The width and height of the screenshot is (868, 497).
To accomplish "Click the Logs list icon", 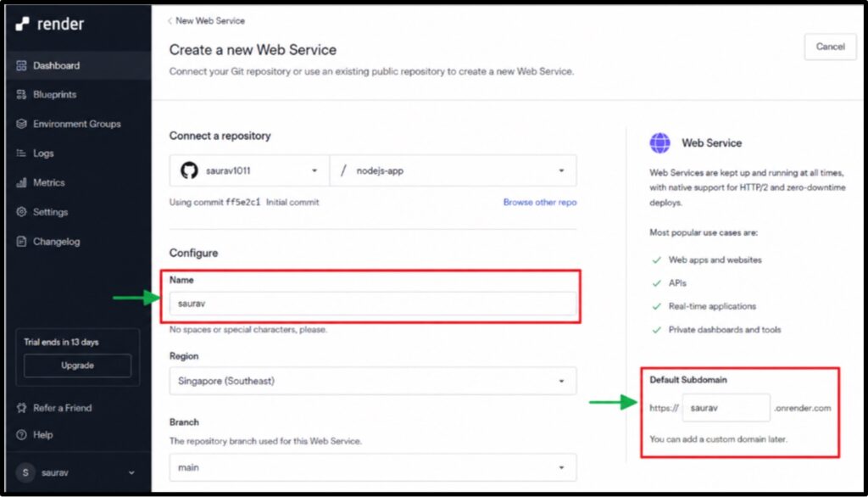I will click(21, 154).
